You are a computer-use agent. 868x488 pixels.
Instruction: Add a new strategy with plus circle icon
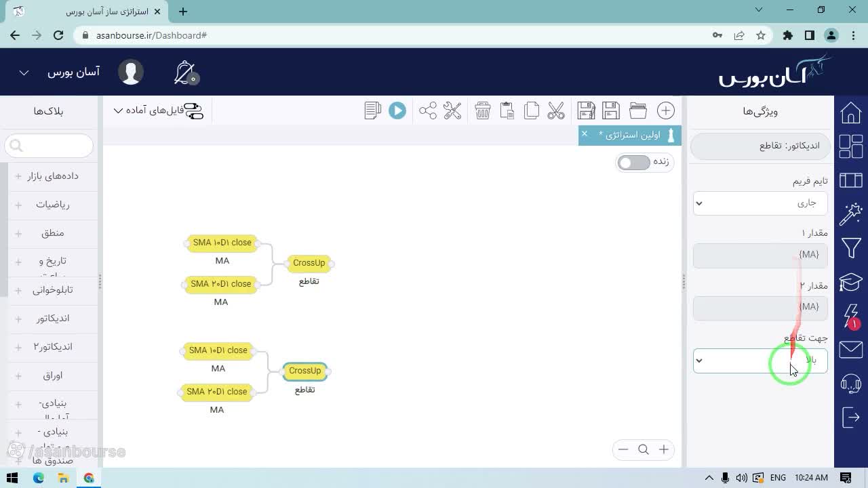[x=666, y=110]
